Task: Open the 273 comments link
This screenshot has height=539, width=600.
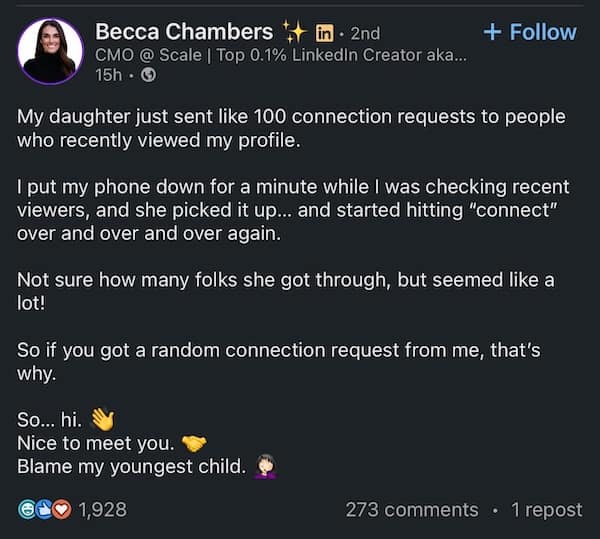Action: click(x=411, y=510)
